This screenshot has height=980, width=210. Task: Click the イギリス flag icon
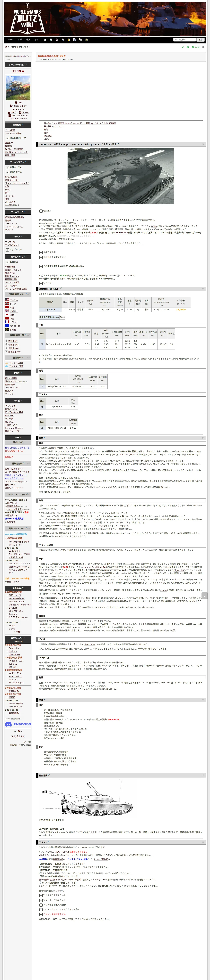pos(7,311)
